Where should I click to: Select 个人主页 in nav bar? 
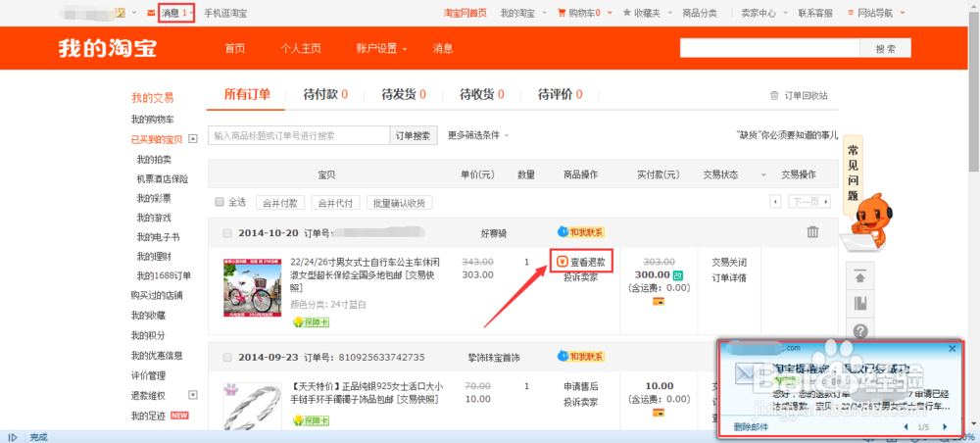[x=301, y=49]
